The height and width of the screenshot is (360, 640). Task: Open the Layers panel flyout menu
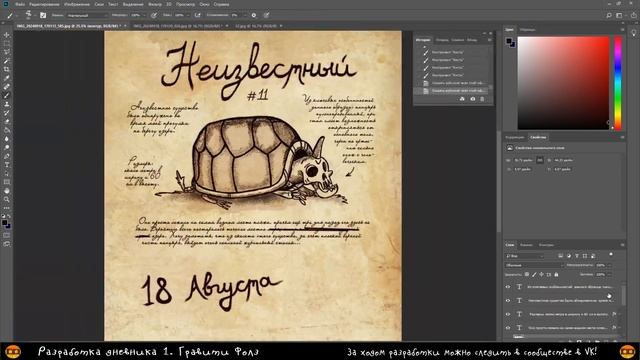click(622, 245)
